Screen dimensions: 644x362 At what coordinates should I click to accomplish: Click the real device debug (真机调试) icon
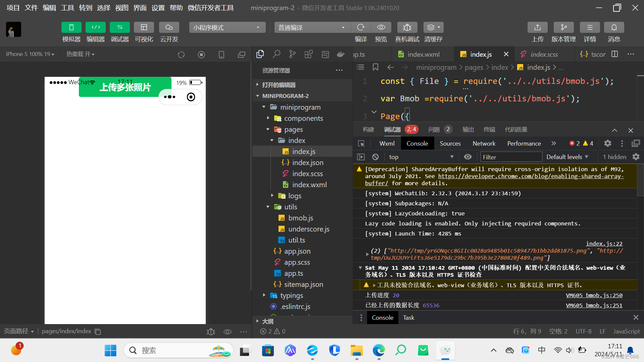click(407, 28)
